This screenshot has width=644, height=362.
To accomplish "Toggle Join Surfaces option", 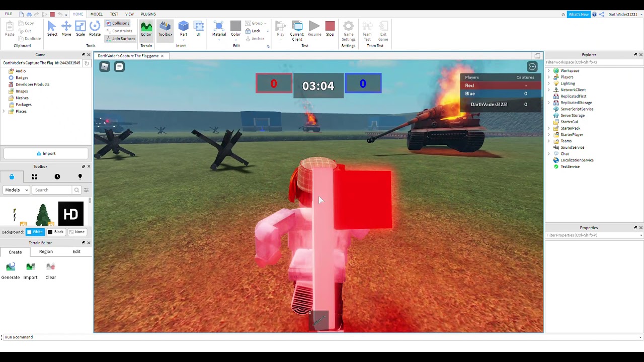I will [121, 39].
